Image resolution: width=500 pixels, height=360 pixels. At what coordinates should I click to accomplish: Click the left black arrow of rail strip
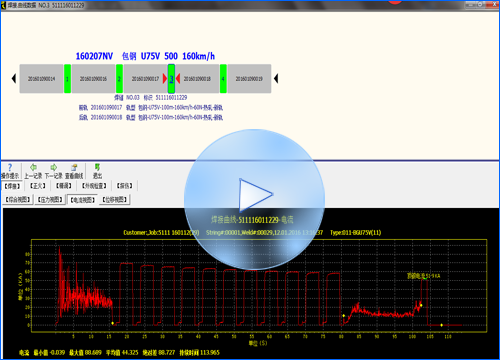point(14,79)
